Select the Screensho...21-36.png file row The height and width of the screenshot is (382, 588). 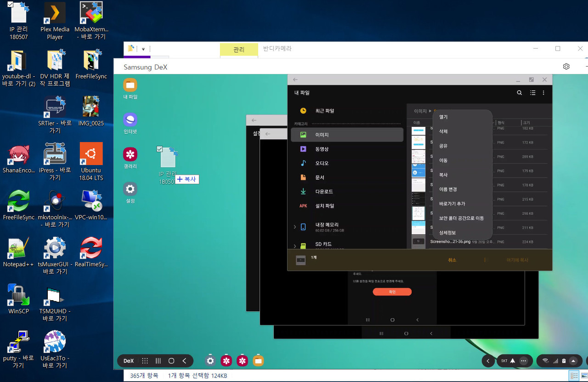pyautogui.click(x=480, y=242)
